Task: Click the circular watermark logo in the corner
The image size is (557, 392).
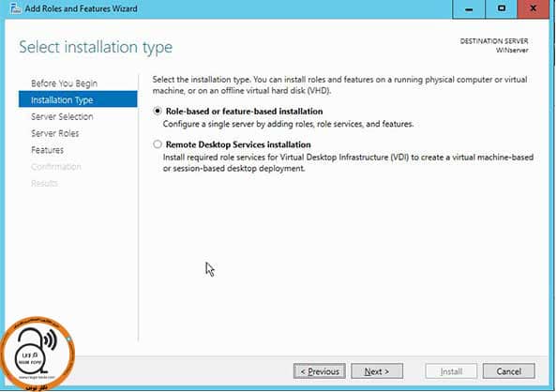Action: click(x=38, y=354)
